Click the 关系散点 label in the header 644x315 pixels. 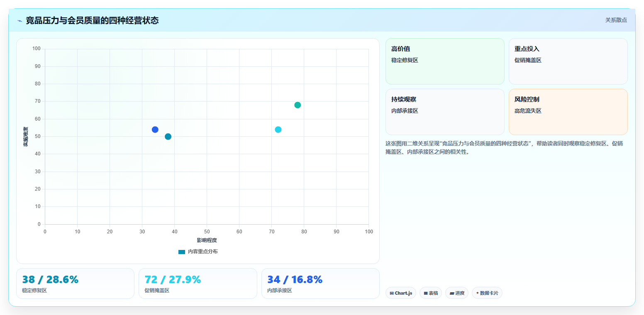pos(616,20)
